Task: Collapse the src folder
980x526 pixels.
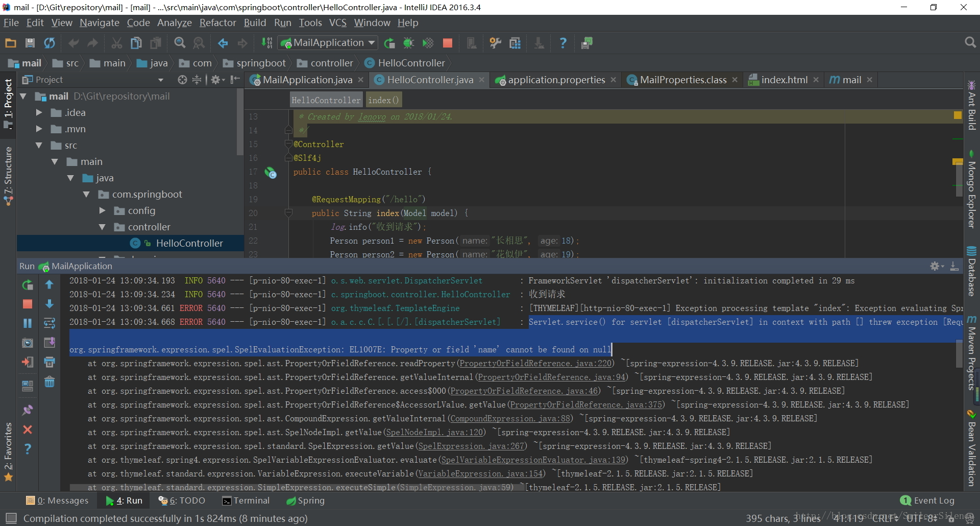Action: pyautogui.click(x=39, y=145)
